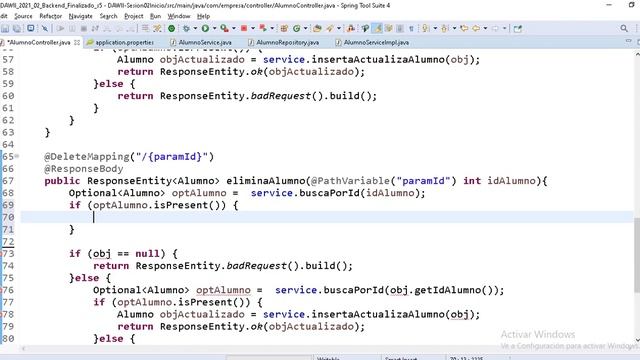Open the Search menu
The image size is (640, 360).
[108, 16]
